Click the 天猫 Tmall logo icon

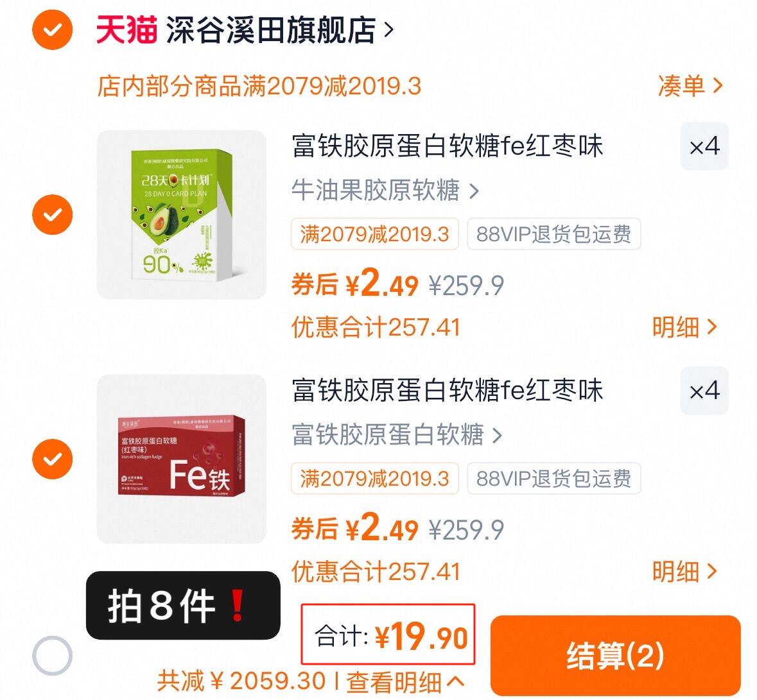[126, 29]
